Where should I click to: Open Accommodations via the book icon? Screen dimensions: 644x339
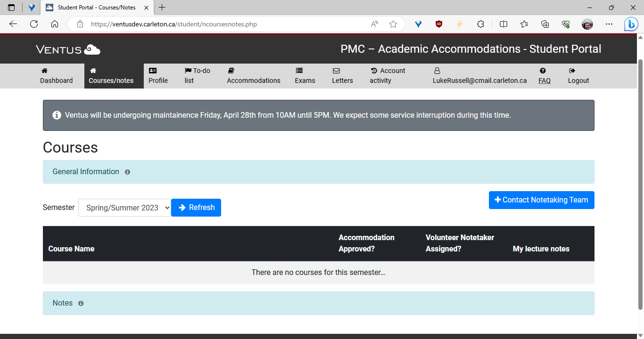pos(231,70)
